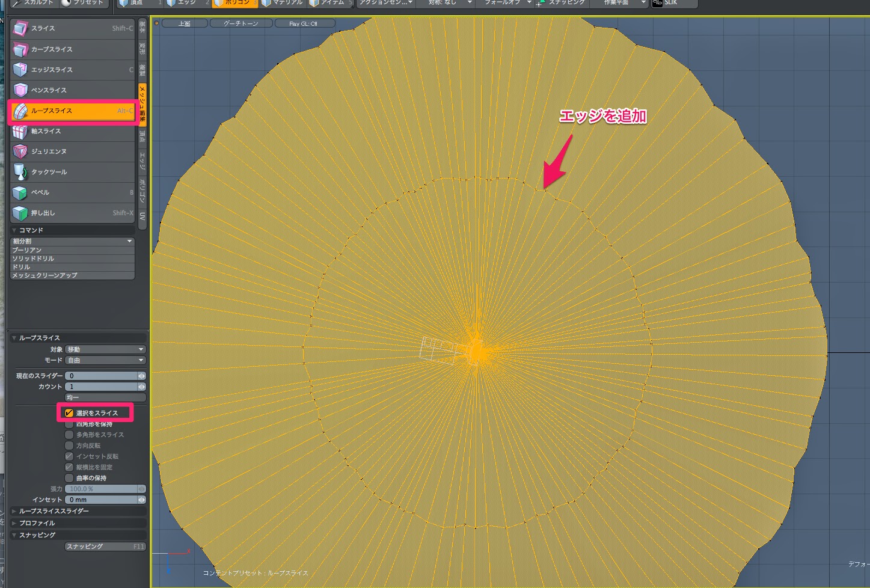This screenshot has width=870, height=588.
Task: Toggle スナッピング in the top toolbar
Action: (x=562, y=3)
